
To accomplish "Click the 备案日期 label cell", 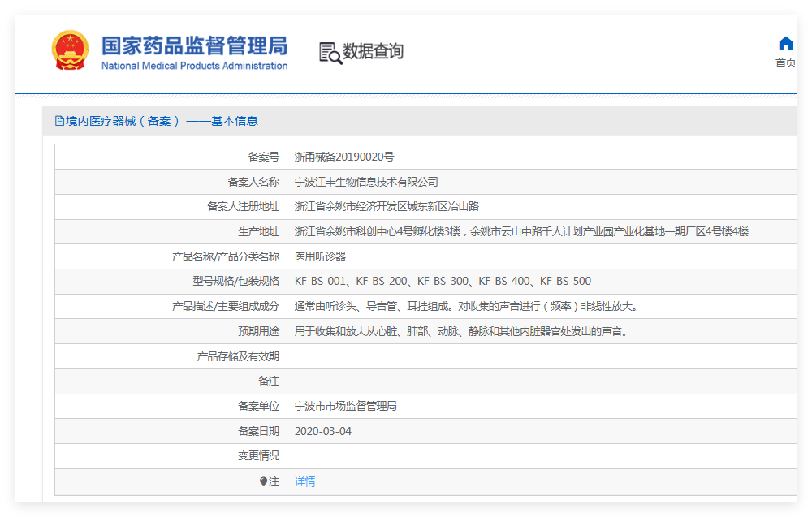I will click(x=171, y=431).
